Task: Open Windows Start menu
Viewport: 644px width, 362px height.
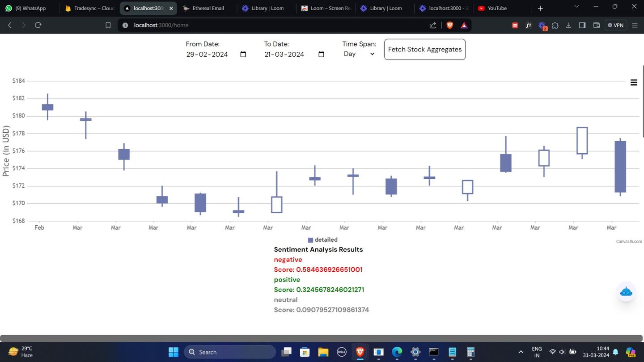Action: point(174,352)
